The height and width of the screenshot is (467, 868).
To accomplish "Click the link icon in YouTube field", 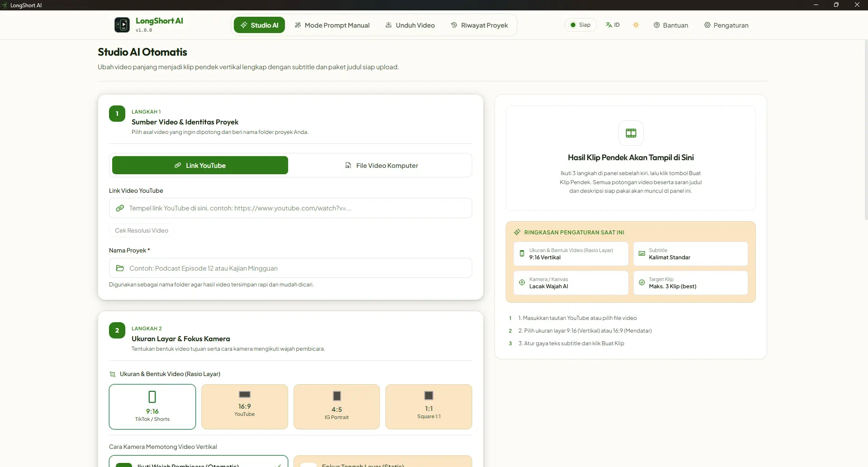I will 120,208.
